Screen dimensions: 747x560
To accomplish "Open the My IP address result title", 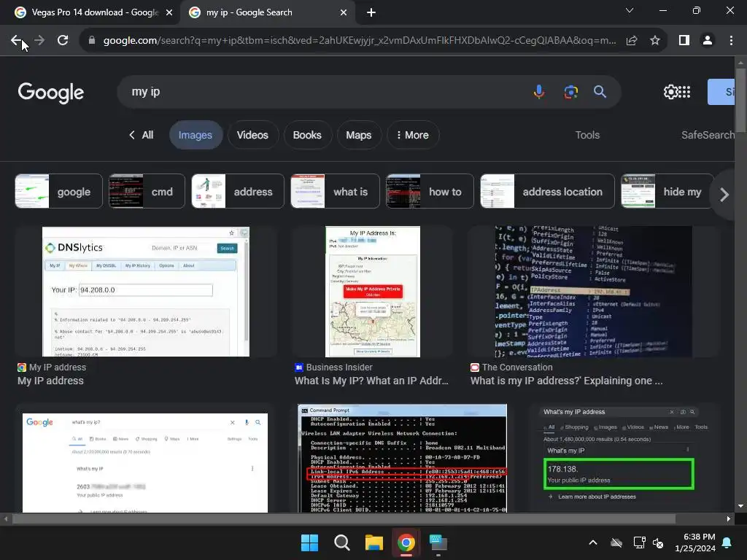I will tap(50, 381).
